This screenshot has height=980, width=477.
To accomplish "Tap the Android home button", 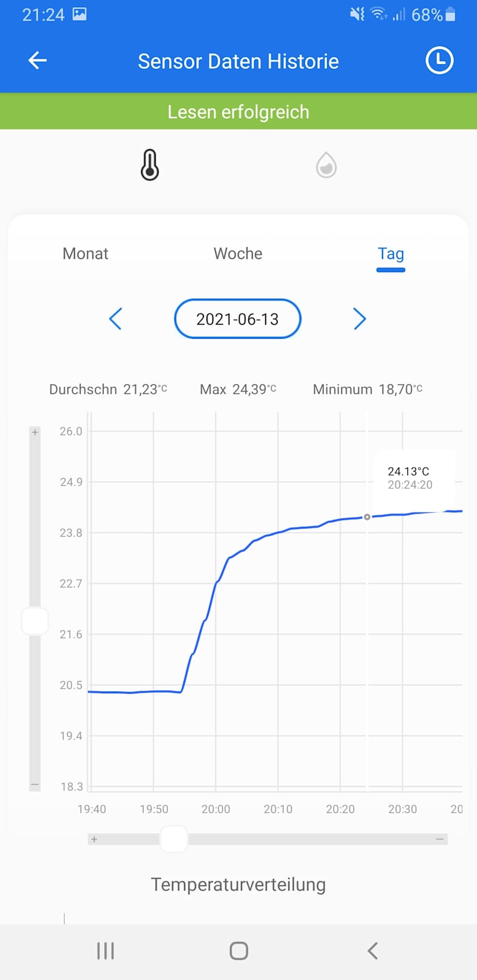I will coord(238,951).
